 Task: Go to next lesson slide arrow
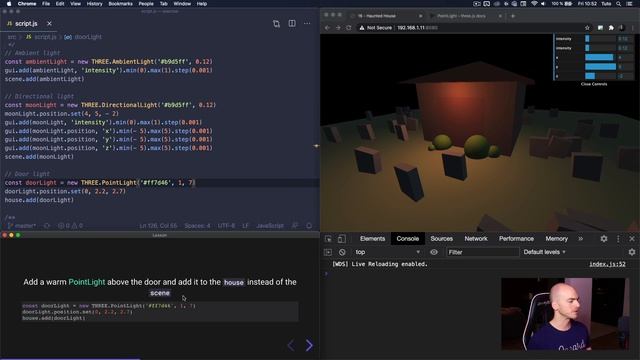coord(309,345)
